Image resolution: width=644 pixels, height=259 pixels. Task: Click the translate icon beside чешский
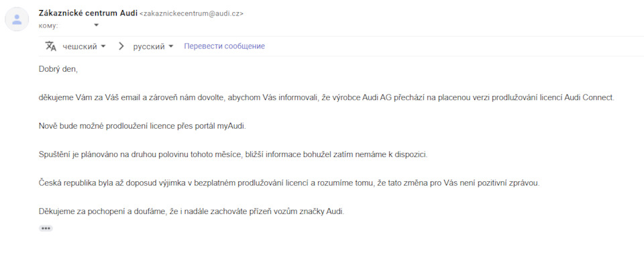point(50,46)
